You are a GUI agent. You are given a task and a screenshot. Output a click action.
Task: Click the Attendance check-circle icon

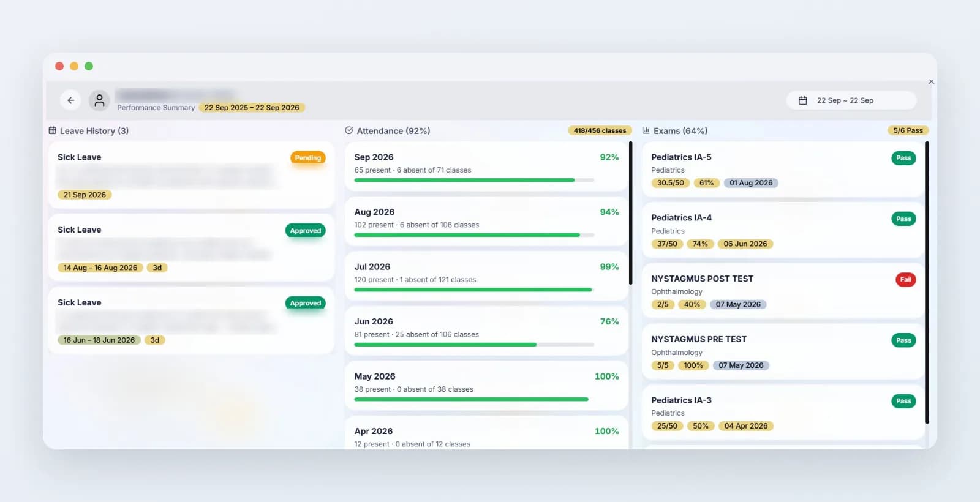click(349, 130)
